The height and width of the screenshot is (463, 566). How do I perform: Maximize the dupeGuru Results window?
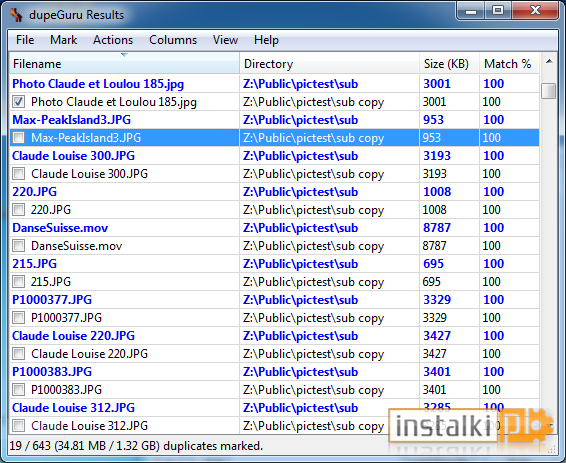pyautogui.click(x=498, y=10)
